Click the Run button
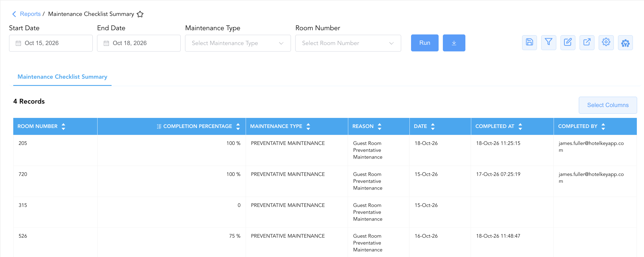Screen dimensions: 644x257 click(x=425, y=43)
